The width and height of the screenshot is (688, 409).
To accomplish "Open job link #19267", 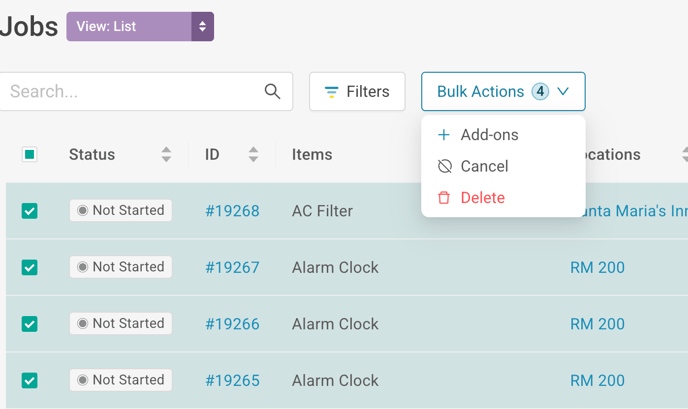I will point(233,267).
